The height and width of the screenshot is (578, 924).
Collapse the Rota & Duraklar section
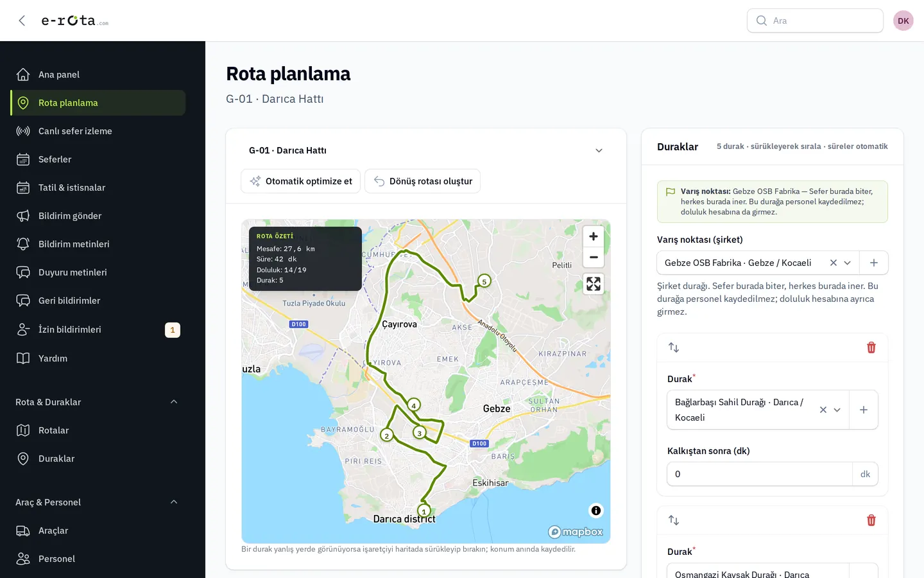tap(174, 402)
